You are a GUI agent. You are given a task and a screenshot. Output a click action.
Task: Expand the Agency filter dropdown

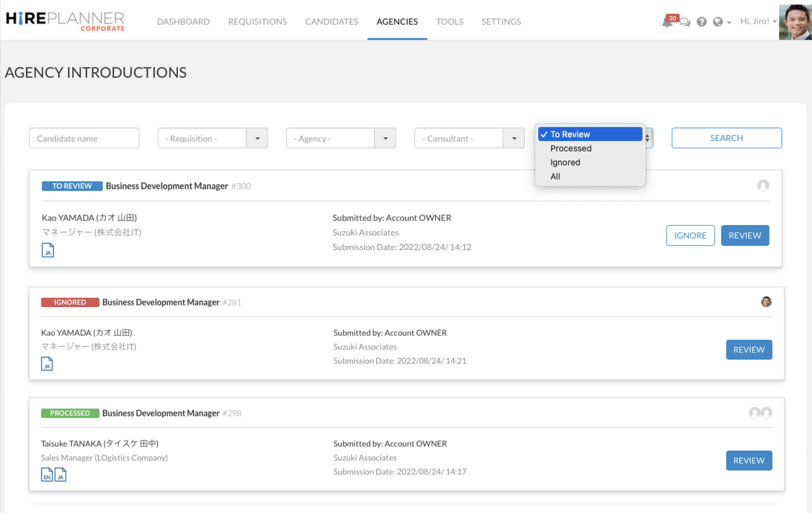pos(385,138)
